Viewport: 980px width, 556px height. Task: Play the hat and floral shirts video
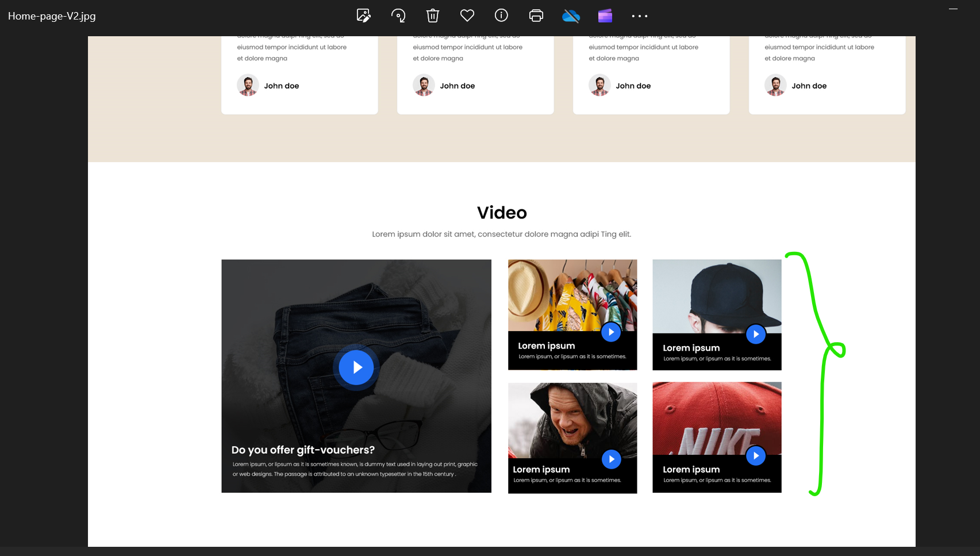[611, 332]
